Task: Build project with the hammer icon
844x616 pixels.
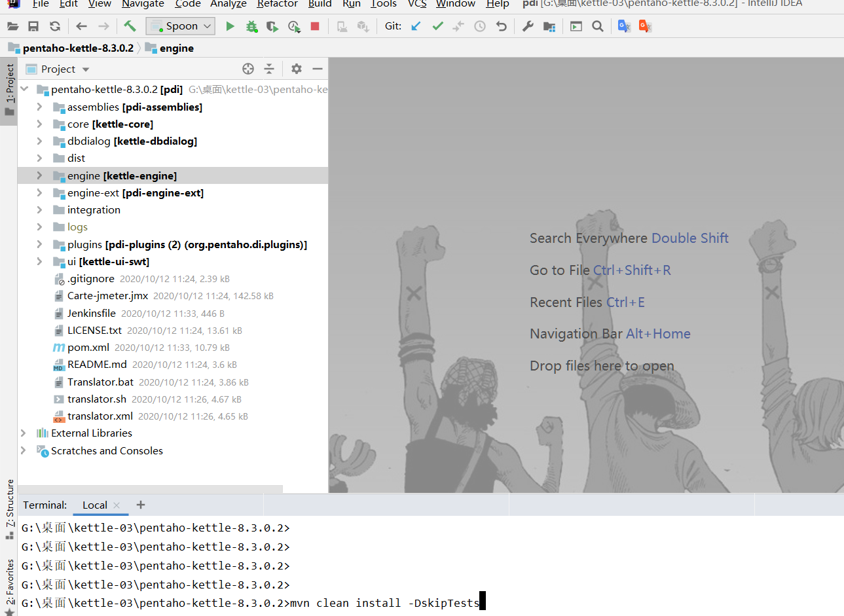Action: [x=130, y=26]
